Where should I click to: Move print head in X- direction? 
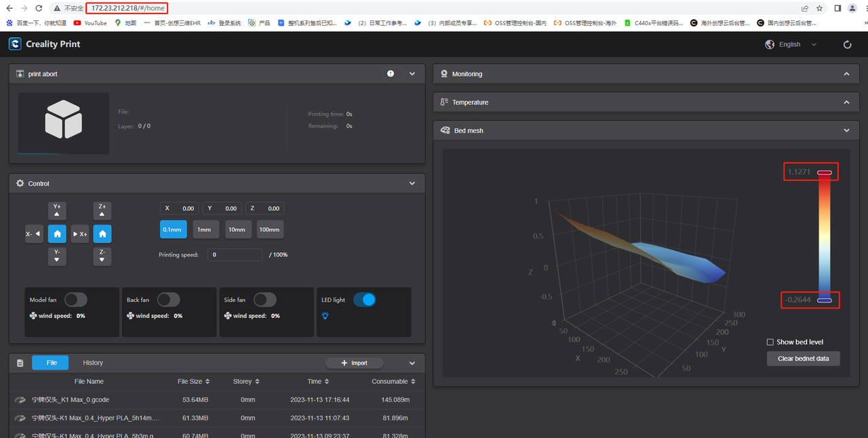[x=34, y=234]
